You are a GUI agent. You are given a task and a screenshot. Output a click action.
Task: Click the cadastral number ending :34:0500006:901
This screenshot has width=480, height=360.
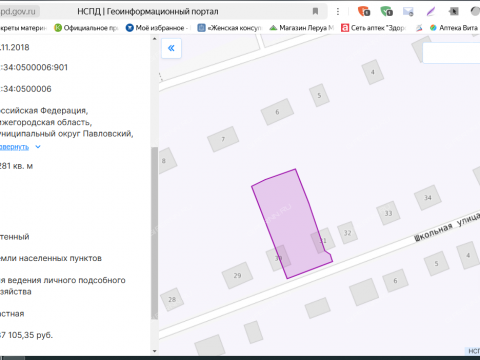pos(34,67)
